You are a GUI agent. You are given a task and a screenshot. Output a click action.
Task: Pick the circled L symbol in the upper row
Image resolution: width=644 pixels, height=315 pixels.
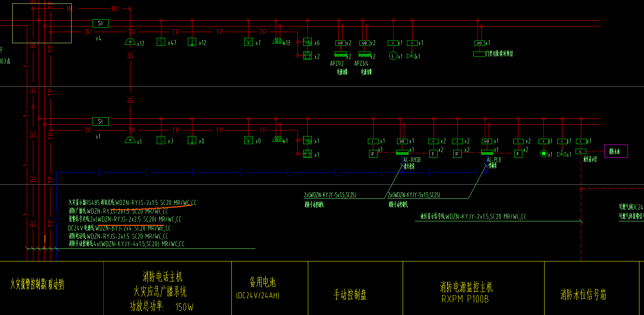click(393, 56)
